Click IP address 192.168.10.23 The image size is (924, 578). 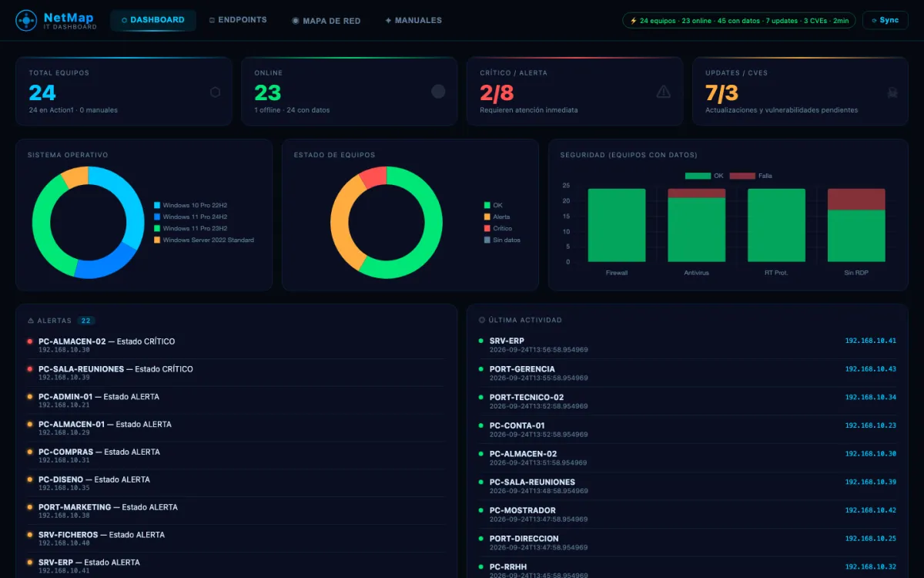[x=871, y=425]
